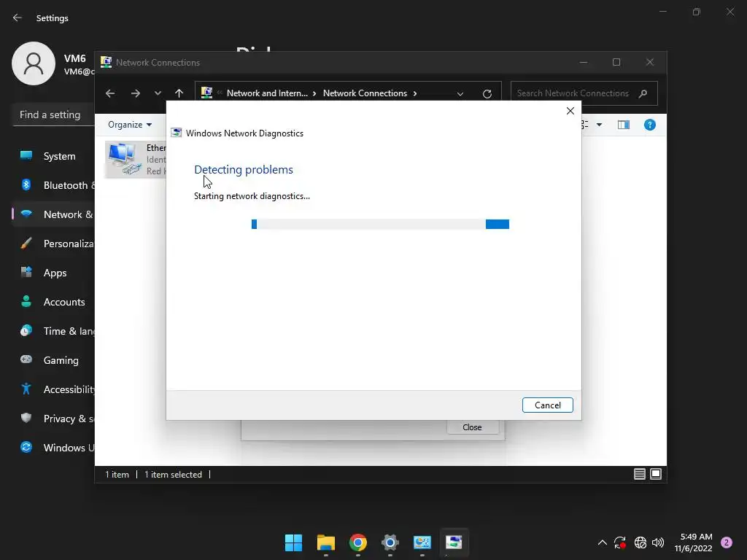Focus the Find a setting field
The width and height of the screenshot is (747, 560).
(x=54, y=114)
